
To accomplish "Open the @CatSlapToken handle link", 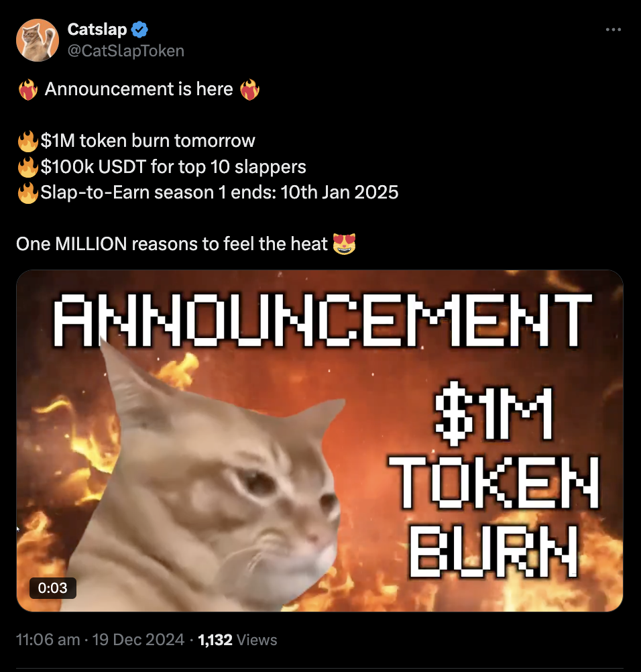I will pos(126,50).
